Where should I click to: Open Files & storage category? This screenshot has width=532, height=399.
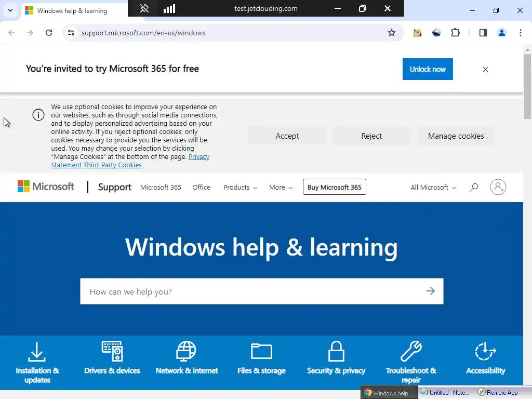[x=261, y=358]
